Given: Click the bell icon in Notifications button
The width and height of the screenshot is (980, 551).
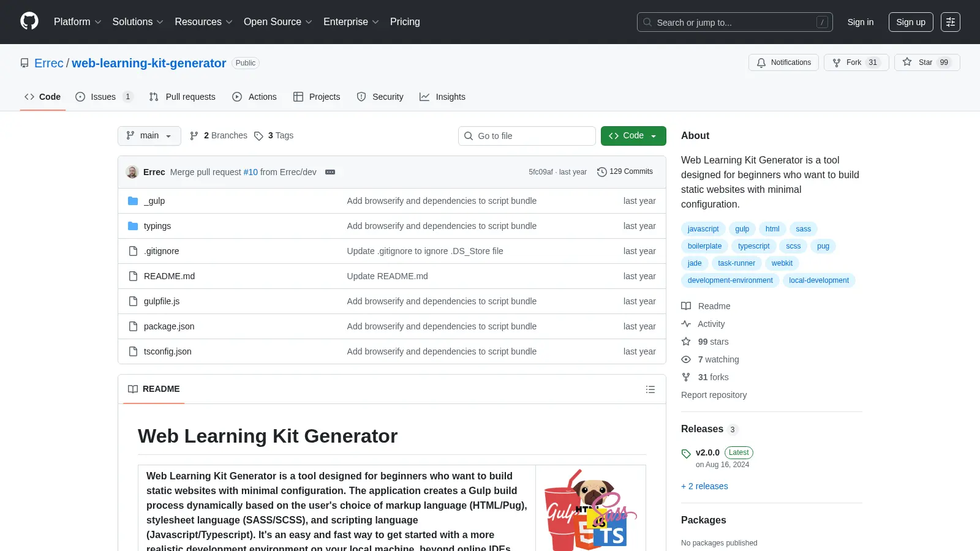Looking at the screenshot, I should 761,62.
